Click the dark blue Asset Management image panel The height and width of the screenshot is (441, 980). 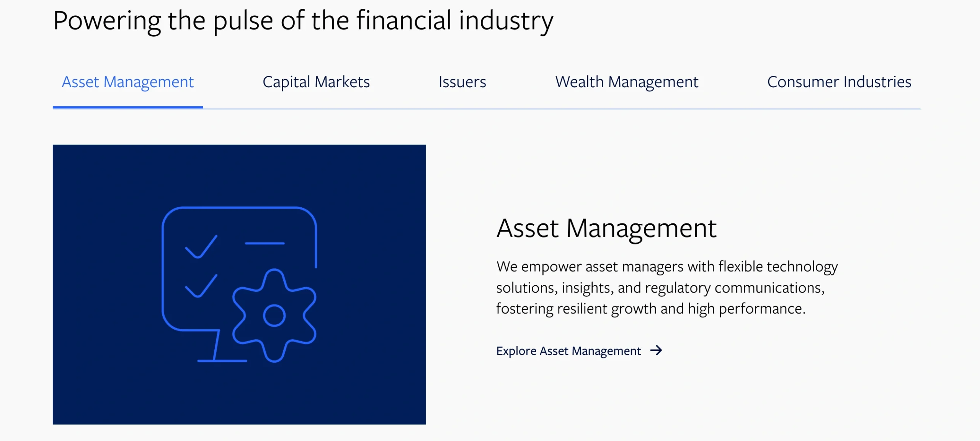239,284
